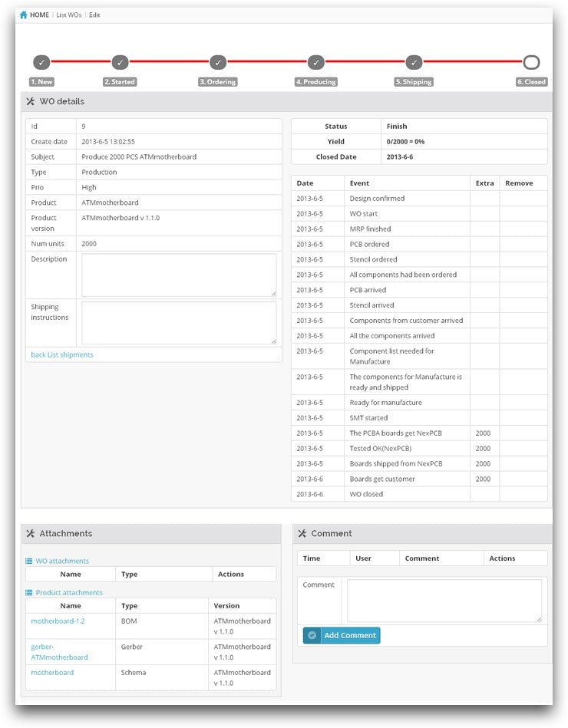Click the 'Stencil ordered' event text
568x728 pixels.
pyautogui.click(x=373, y=259)
